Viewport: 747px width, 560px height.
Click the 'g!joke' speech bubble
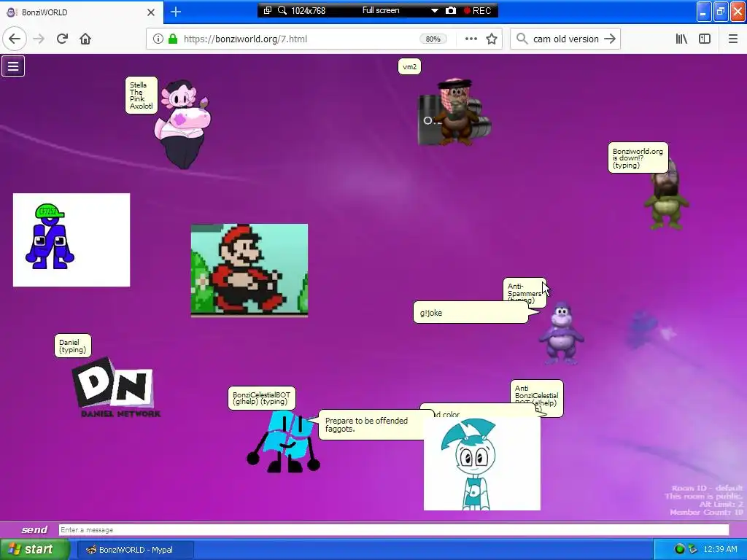click(x=471, y=312)
